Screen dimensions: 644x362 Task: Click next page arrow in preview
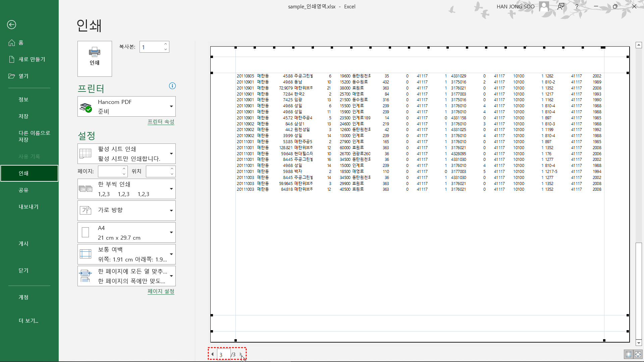[241, 354]
